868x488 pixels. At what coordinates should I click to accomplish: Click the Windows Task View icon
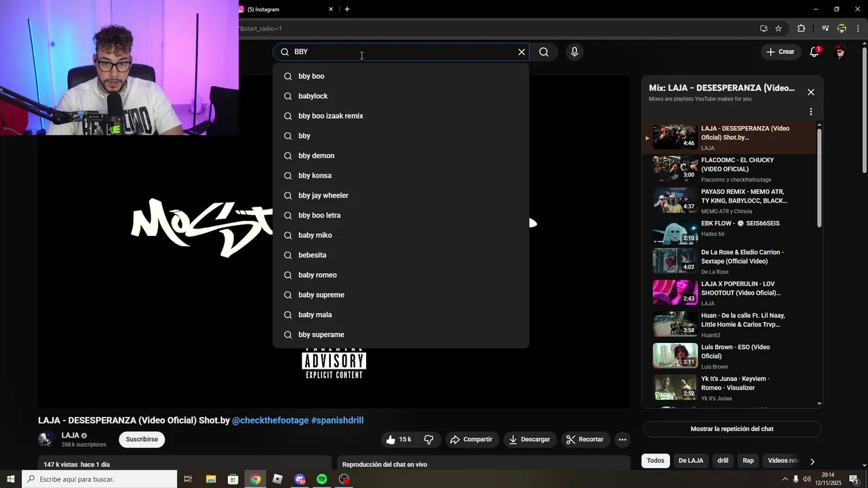(189, 479)
